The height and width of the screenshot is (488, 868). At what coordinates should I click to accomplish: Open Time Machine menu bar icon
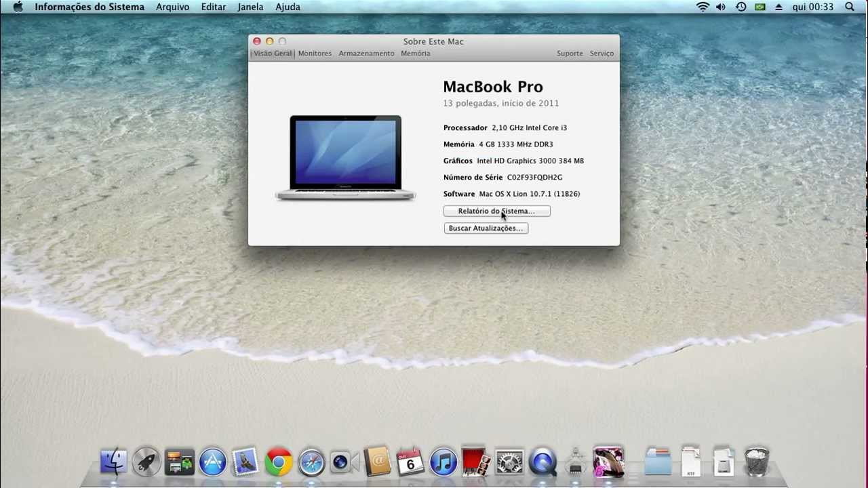(x=741, y=7)
